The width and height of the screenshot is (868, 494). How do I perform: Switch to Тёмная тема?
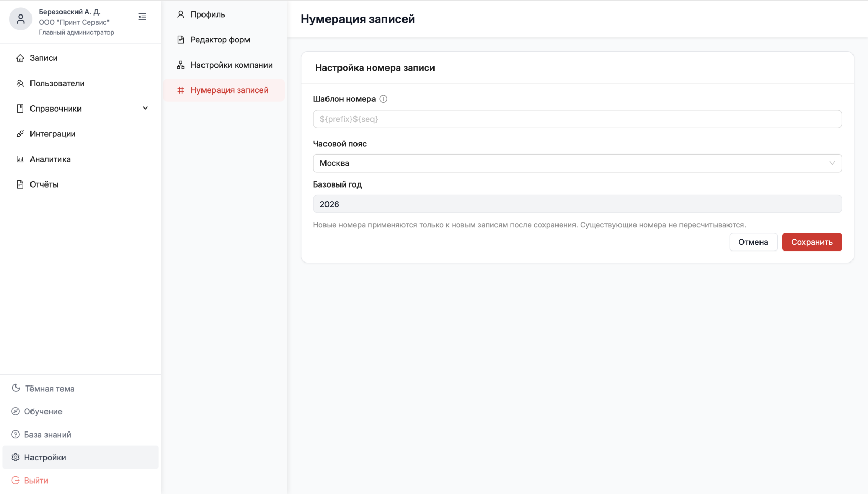coord(81,388)
